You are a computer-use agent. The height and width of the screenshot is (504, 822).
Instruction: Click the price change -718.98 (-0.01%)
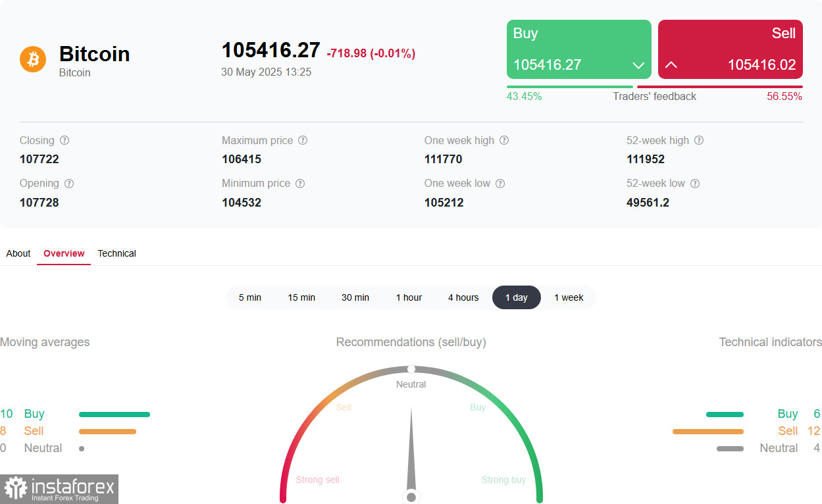tap(371, 53)
